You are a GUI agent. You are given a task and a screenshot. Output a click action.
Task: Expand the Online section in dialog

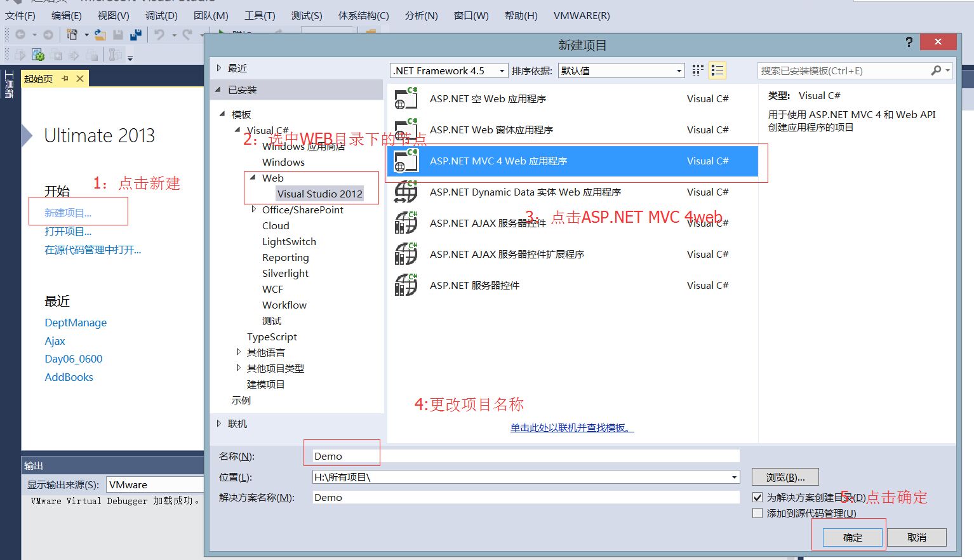click(x=219, y=423)
